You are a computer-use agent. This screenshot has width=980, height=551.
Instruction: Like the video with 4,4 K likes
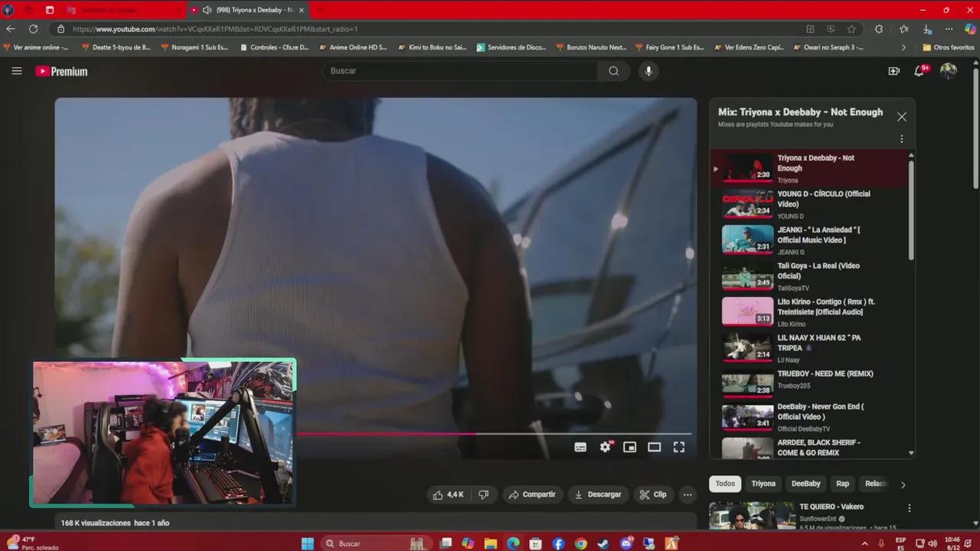(449, 494)
